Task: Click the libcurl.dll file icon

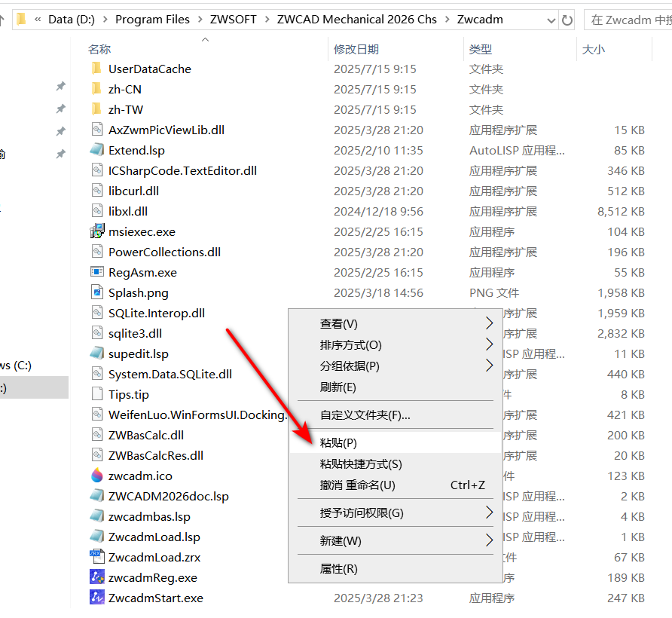Action: [97, 191]
